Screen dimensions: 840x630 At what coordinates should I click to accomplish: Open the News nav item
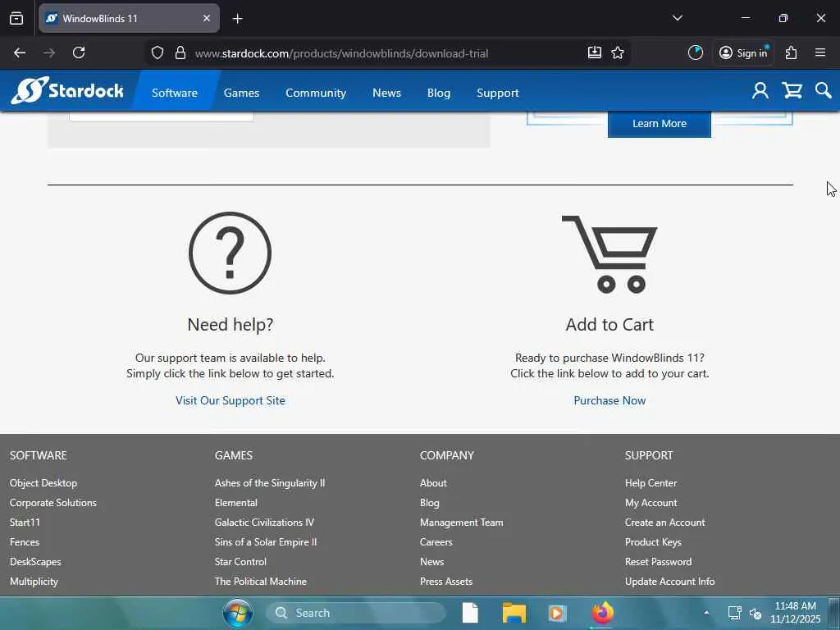pyautogui.click(x=387, y=93)
